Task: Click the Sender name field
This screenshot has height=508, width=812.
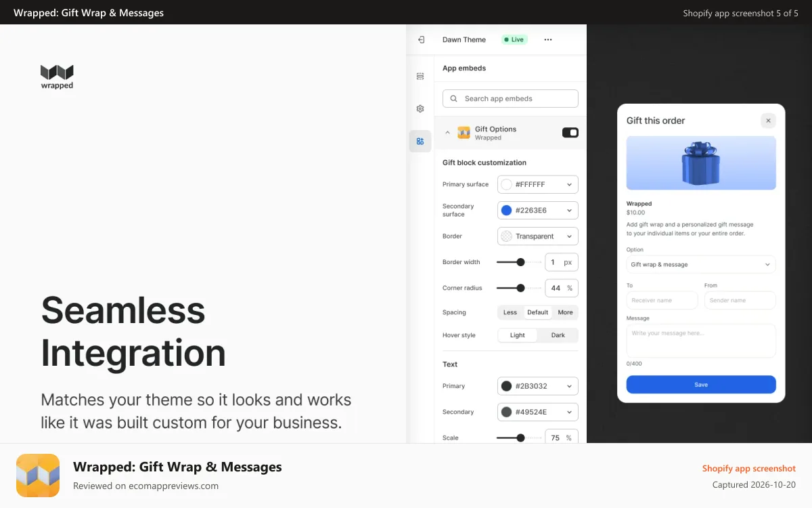Action: tap(740, 300)
